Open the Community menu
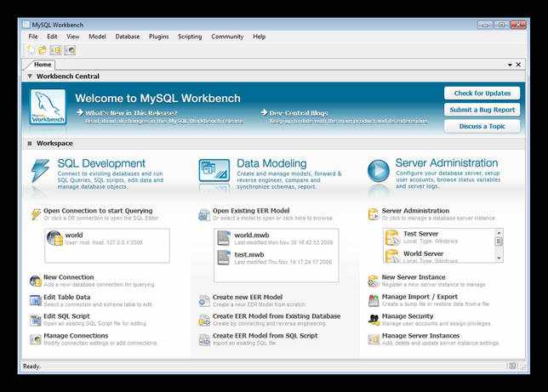The image size is (548, 392). tap(227, 37)
